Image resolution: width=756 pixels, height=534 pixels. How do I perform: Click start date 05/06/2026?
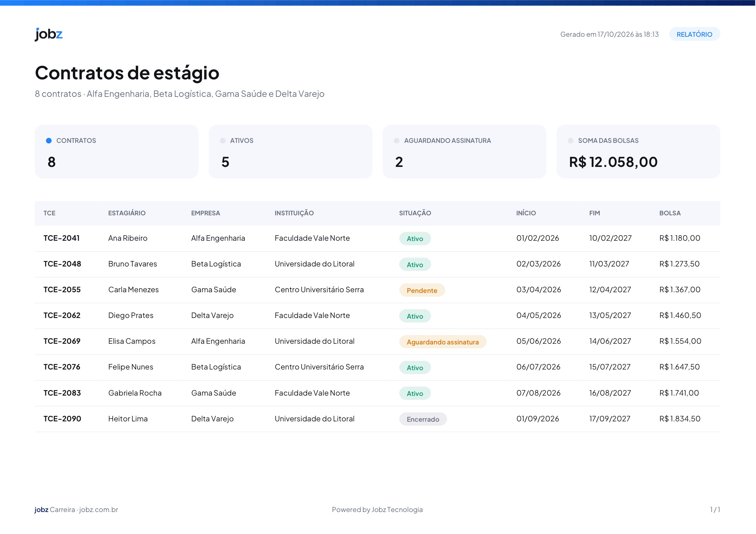[x=538, y=341]
